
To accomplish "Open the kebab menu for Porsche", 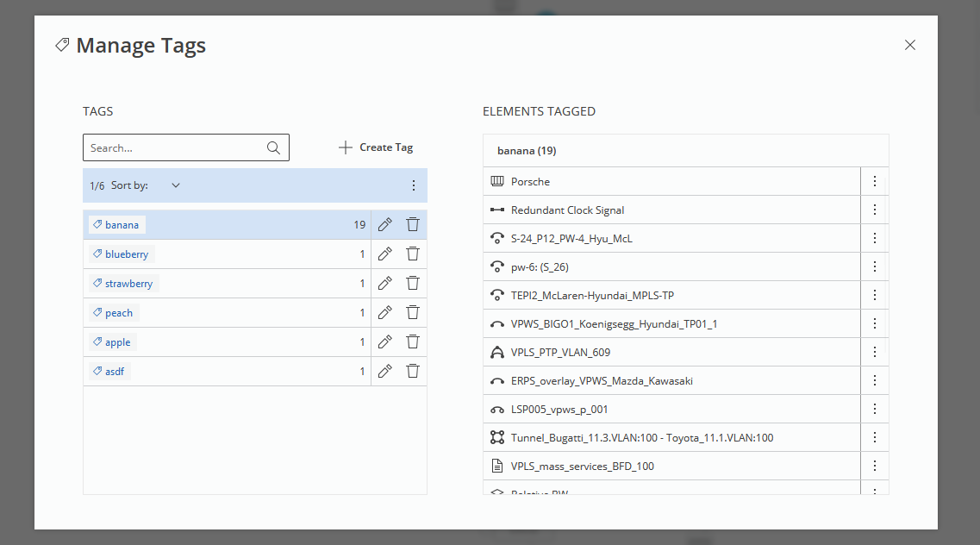I will coord(874,182).
